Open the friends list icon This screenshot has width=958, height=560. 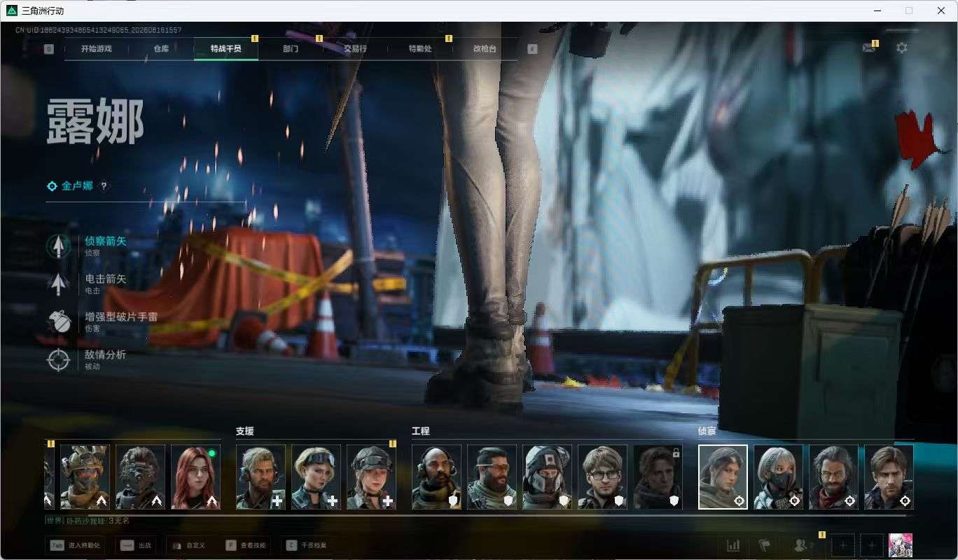click(800, 545)
